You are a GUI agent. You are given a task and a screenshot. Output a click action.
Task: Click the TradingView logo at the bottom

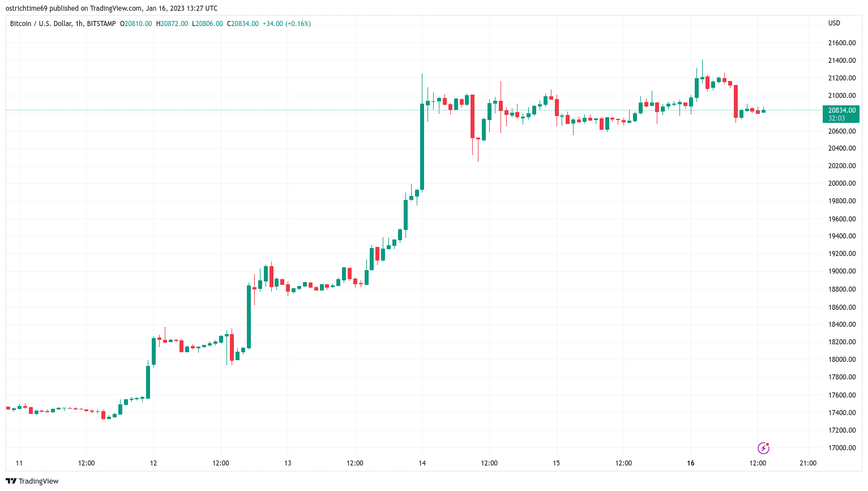(x=32, y=481)
